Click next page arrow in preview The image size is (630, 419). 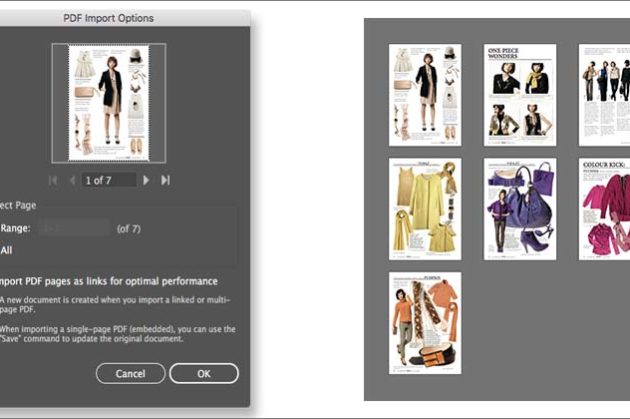point(146,180)
